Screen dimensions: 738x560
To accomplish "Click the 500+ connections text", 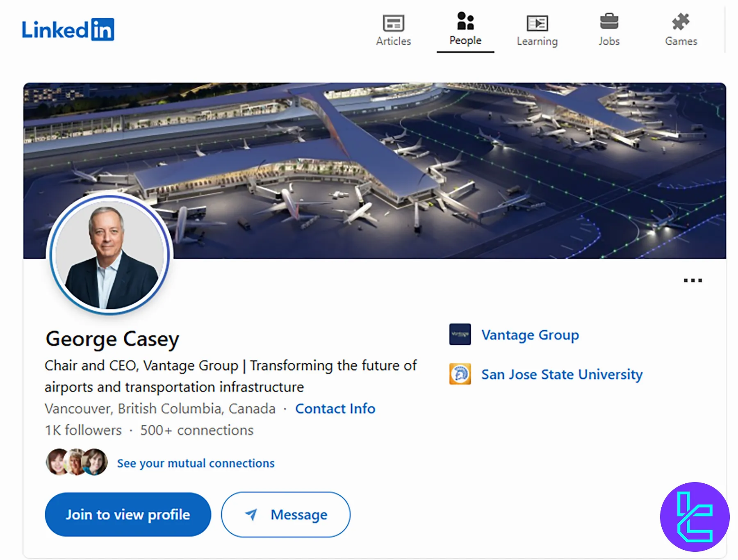I will click(197, 430).
